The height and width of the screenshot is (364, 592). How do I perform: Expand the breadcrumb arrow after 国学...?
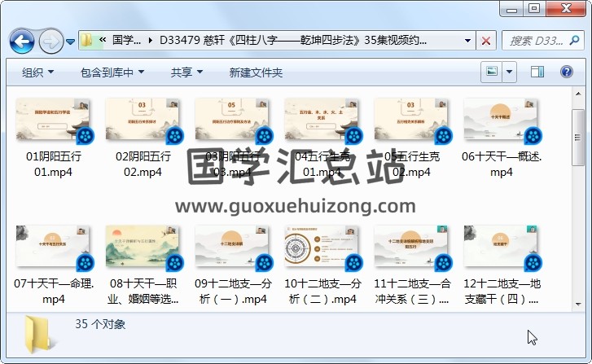[x=151, y=40]
